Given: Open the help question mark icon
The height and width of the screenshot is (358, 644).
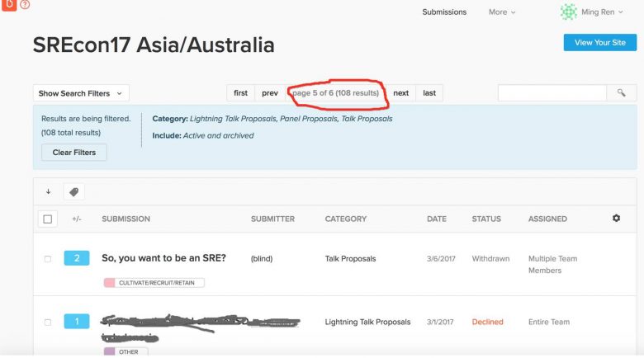Looking at the screenshot, I should [25, 4].
